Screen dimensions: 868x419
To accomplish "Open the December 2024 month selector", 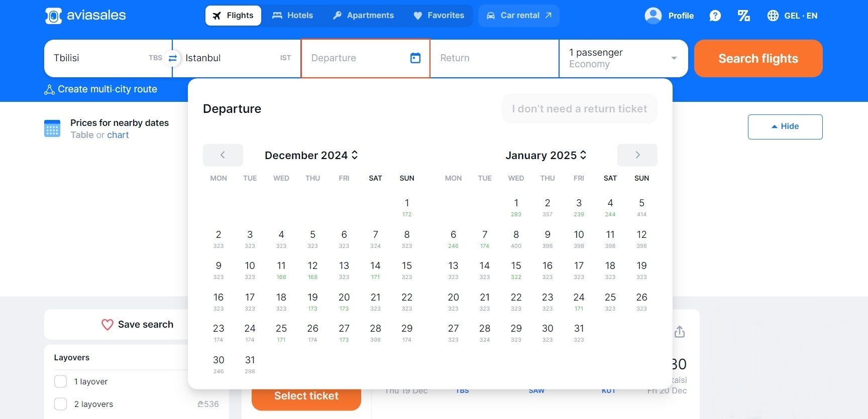I will (311, 155).
